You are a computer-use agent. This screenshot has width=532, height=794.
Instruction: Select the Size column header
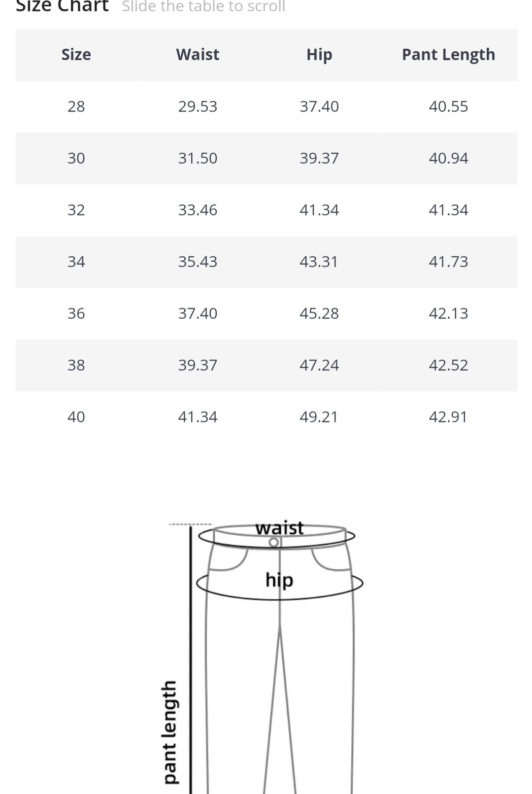click(x=76, y=54)
